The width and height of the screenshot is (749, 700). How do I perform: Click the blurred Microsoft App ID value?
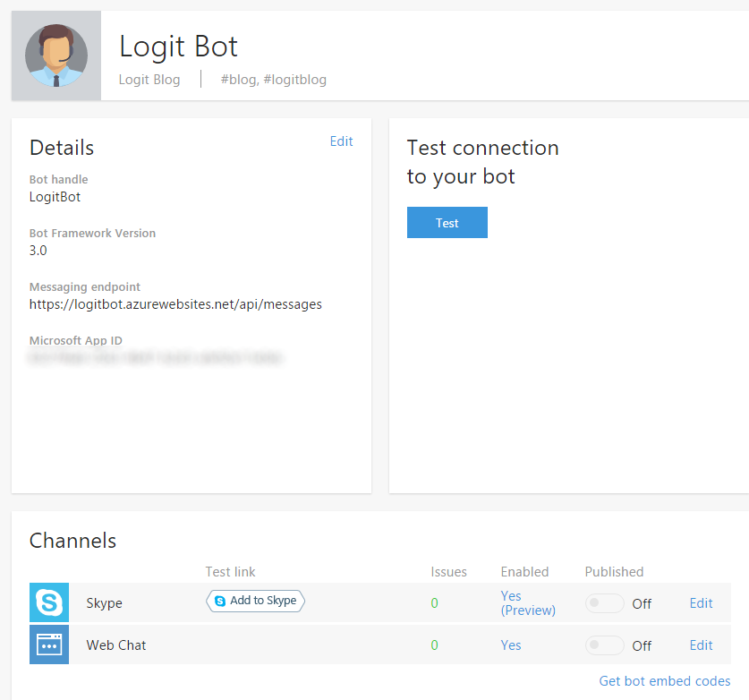coord(156,357)
